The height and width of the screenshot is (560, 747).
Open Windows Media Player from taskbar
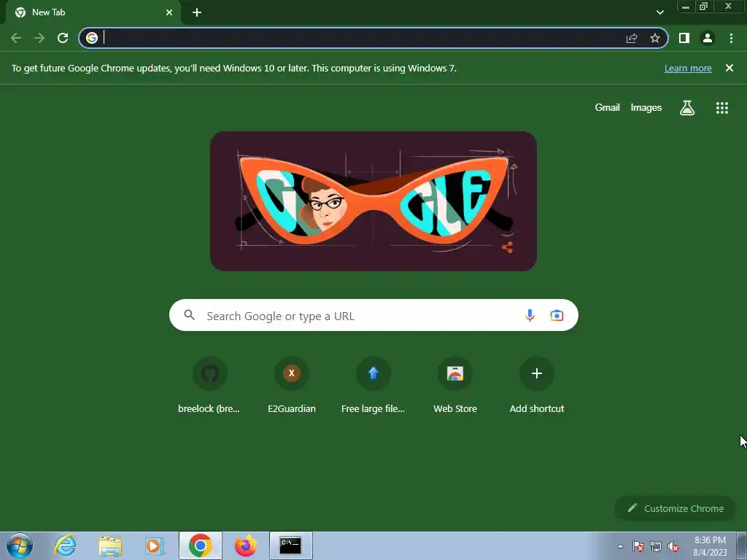[155, 545]
